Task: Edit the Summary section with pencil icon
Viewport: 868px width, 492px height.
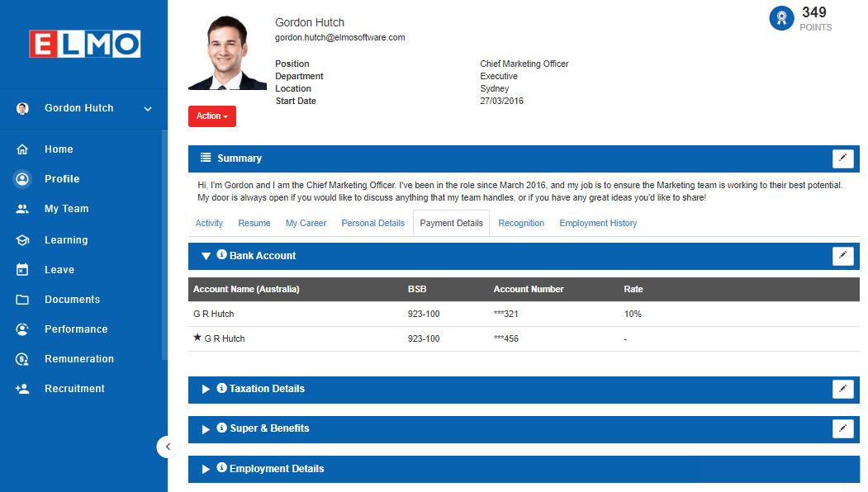Action: click(x=842, y=158)
